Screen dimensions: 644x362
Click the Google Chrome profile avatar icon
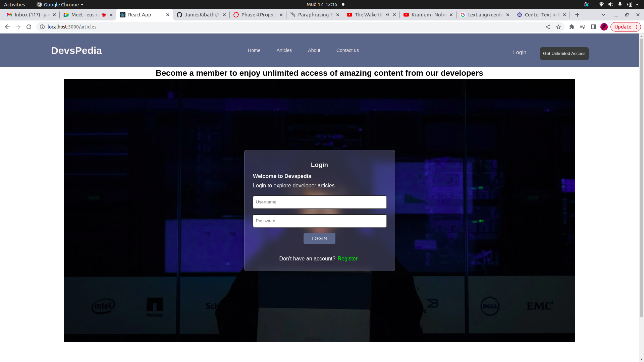click(604, 26)
